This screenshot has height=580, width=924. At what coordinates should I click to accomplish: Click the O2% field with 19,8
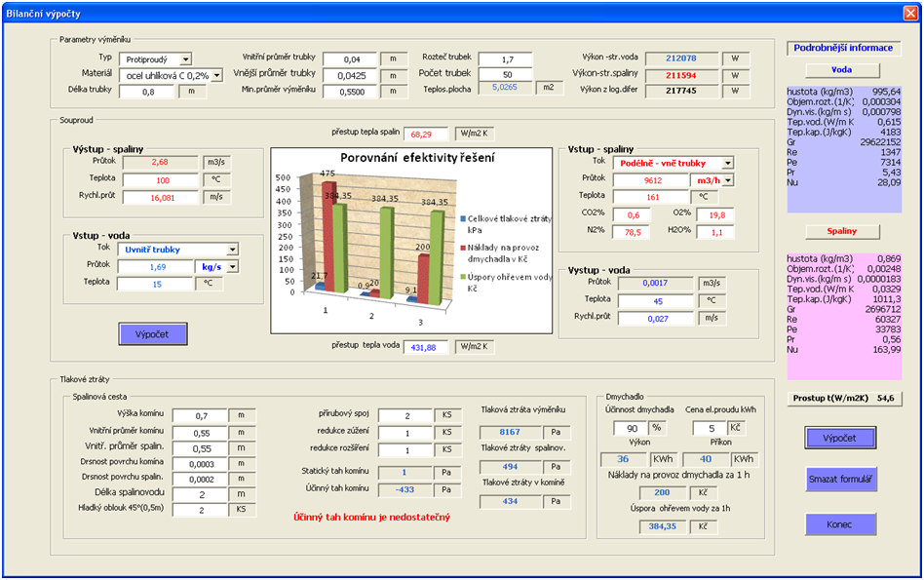pos(715,215)
